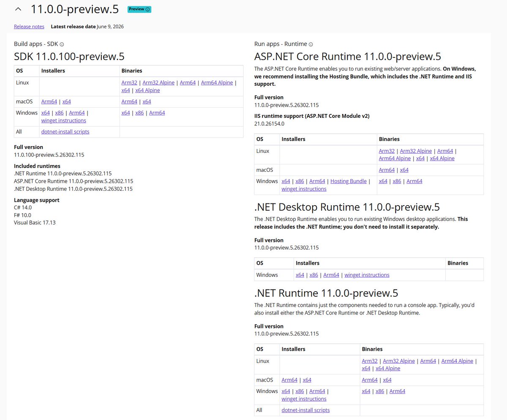This screenshot has height=420, width=507.
Task: Download .NET Runtime Linux Arm32 binaries
Action: click(370, 361)
